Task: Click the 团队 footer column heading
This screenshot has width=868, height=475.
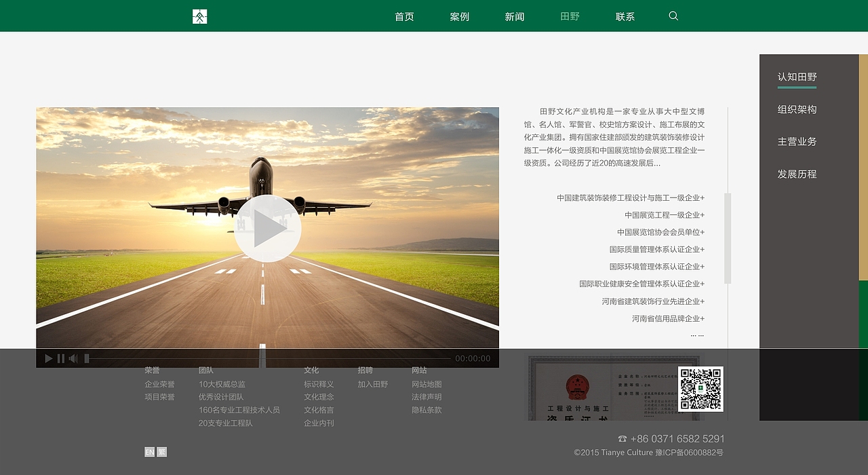Action: (x=206, y=370)
